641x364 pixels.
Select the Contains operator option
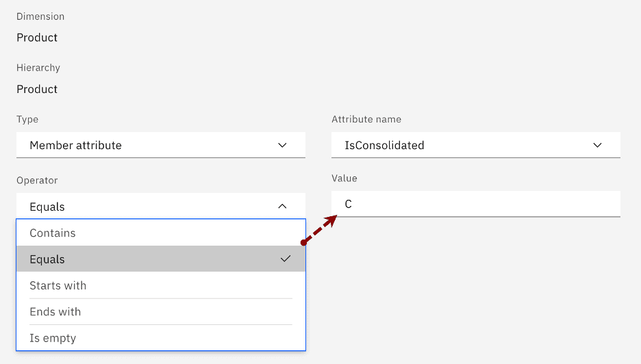point(53,233)
